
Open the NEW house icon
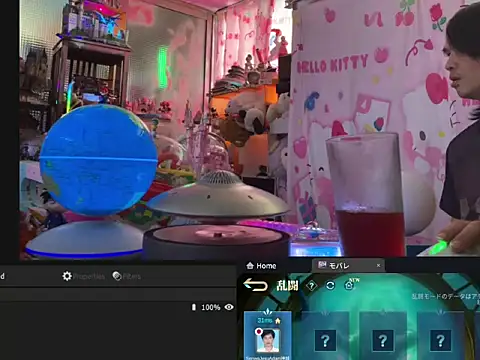(350, 285)
